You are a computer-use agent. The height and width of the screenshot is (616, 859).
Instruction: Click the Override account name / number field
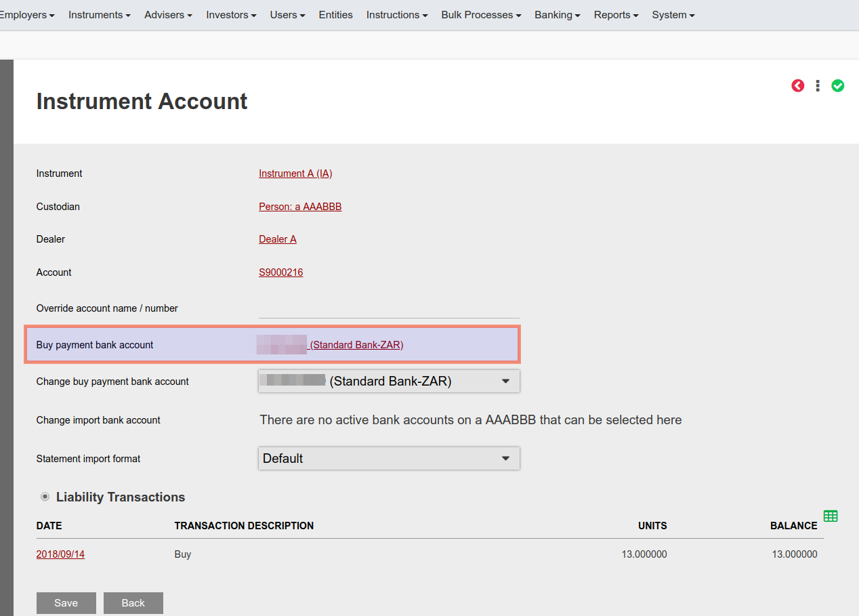point(389,308)
